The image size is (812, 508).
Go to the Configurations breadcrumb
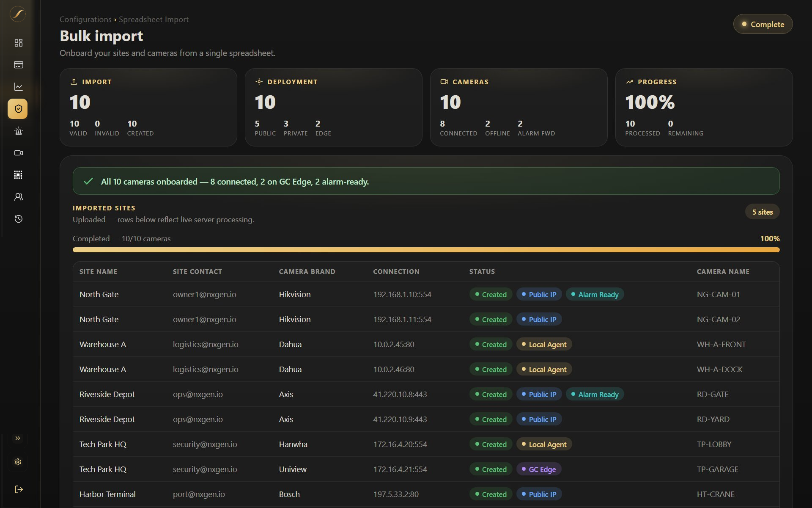85,19
